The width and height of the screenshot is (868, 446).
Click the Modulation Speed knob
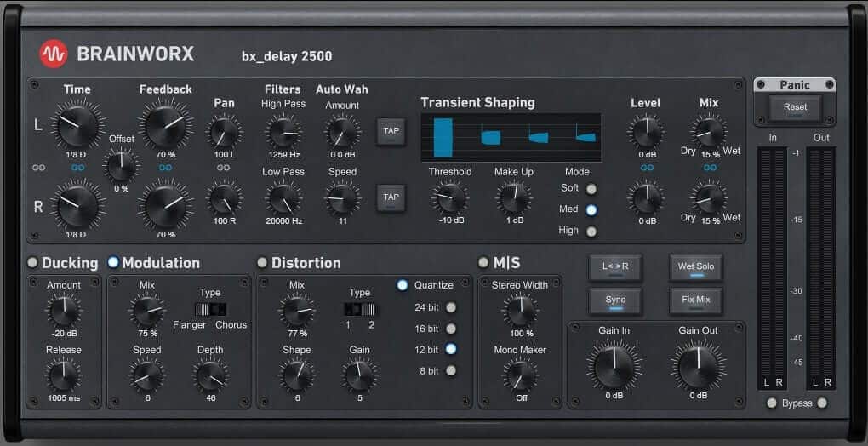point(147,376)
